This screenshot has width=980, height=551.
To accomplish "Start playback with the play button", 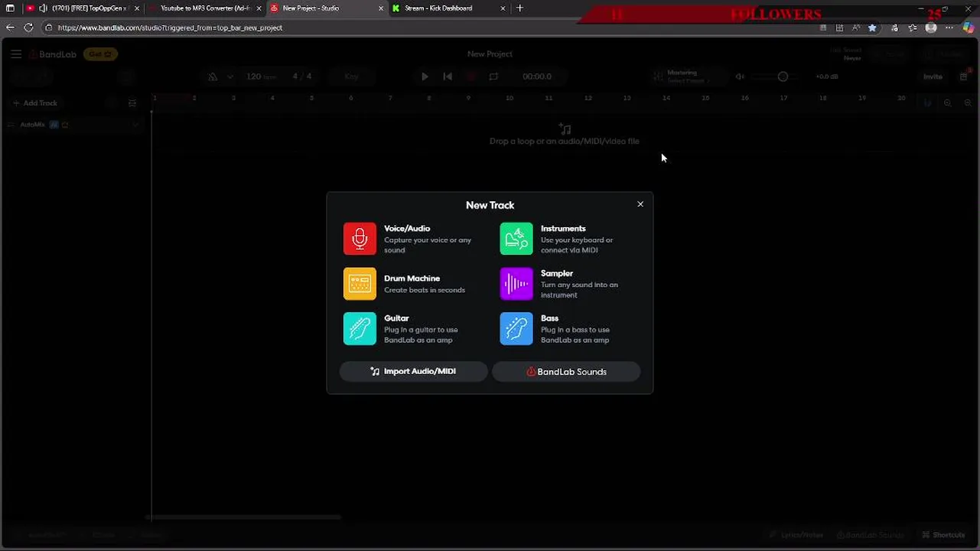I will pos(425,77).
